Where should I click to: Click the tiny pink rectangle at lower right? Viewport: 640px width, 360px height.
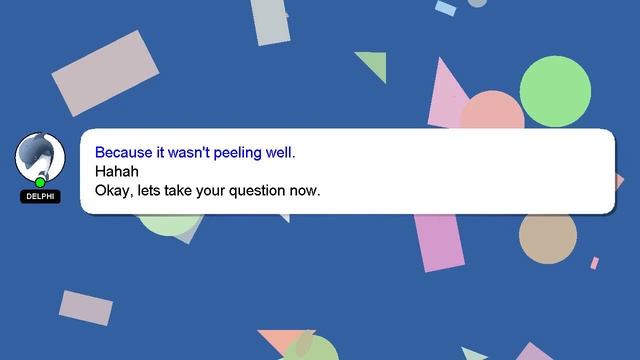point(595,263)
